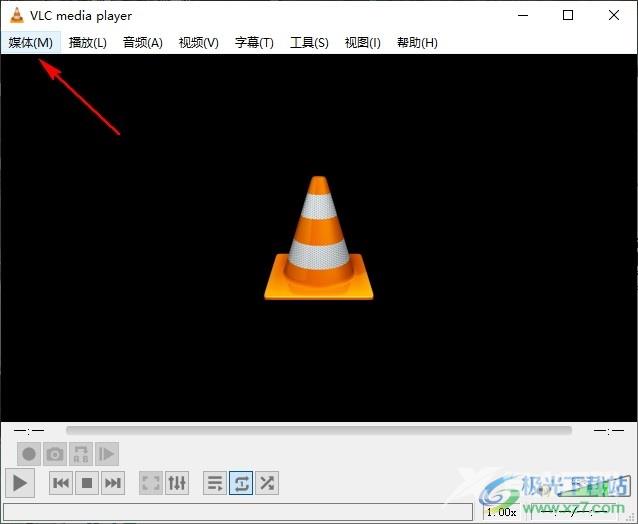The image size is (638, 524).
Task: Toggle the loop repeat mode
Action: coord(241,483)
